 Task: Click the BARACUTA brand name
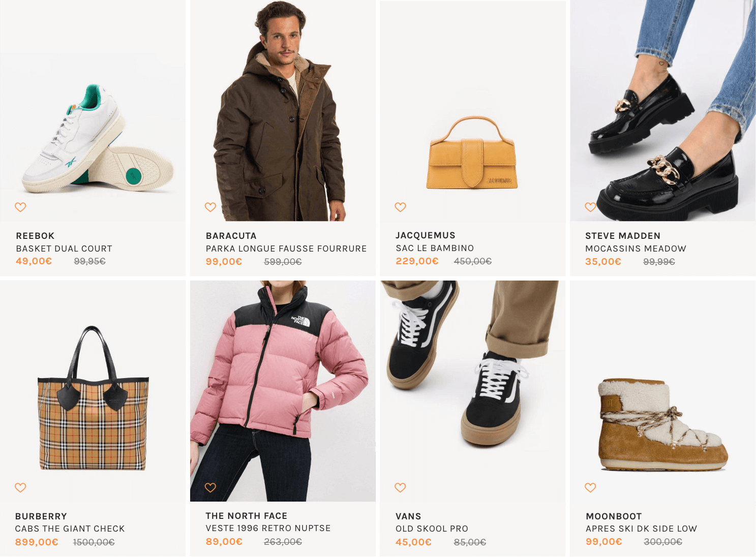point(231,236)
